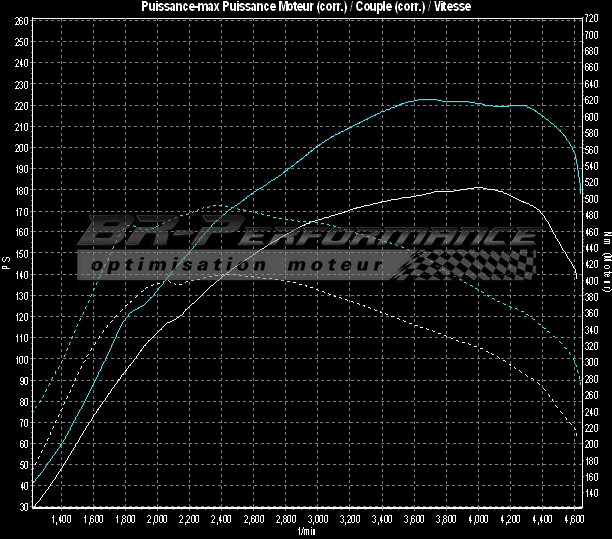Image resolution: width=612 pixels, height=539 pixels.
Task: Click the 1,400 tick on the x-axis
Action: click(x=60, y=521)
